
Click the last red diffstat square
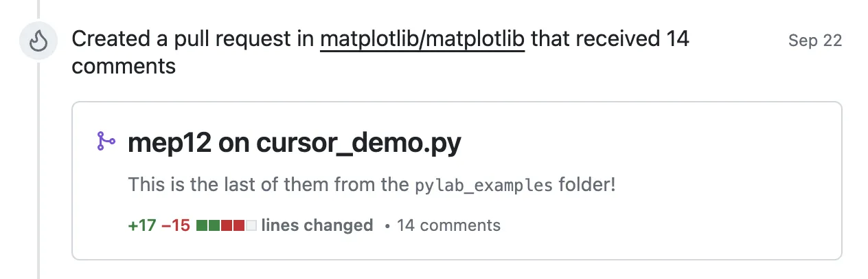239,225
